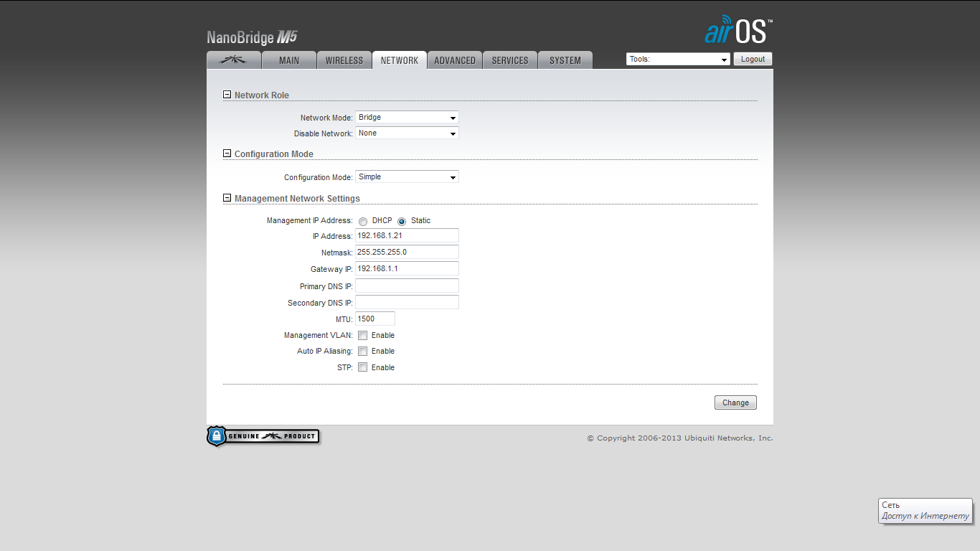Open the Network Mode dropdown
This screenshot has height=551, width=980.
pos(407,118)
